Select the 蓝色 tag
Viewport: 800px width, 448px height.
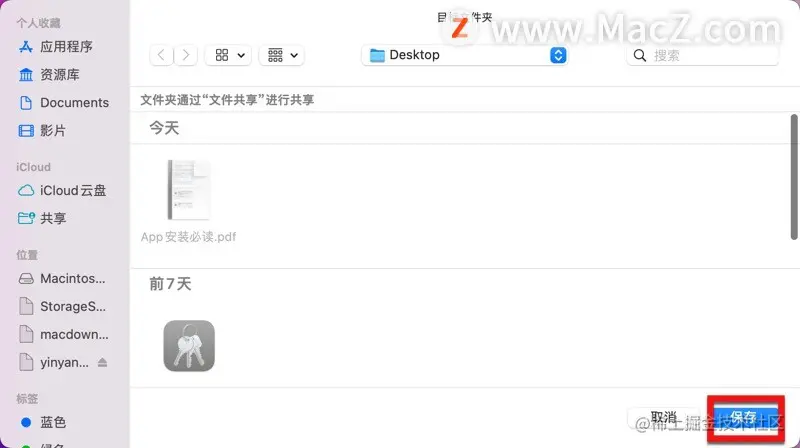[x=43, y=422]
